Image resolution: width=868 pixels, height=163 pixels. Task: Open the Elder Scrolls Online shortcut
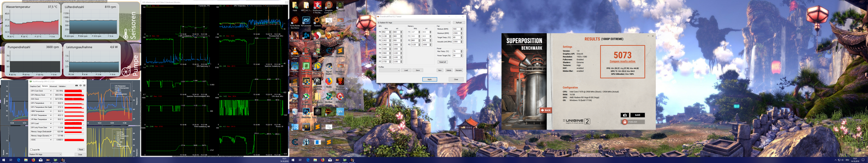click(306, 53)
